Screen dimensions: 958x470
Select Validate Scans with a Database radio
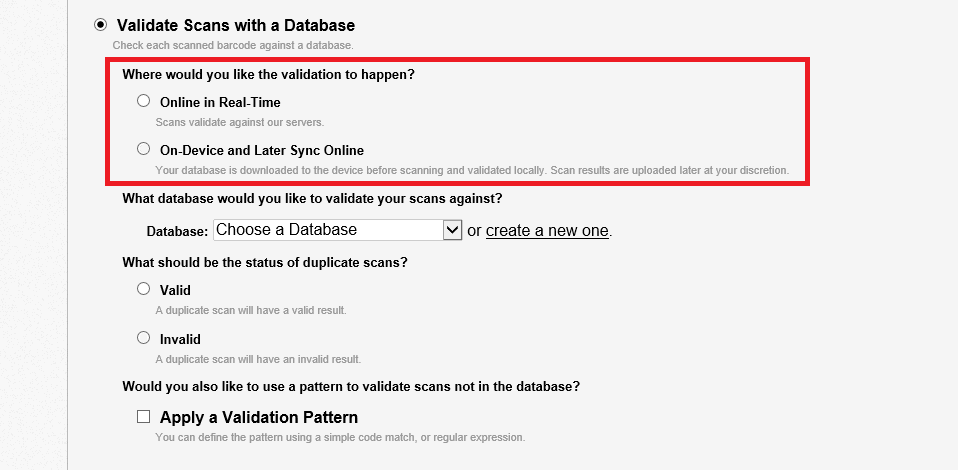click(100, 25)
